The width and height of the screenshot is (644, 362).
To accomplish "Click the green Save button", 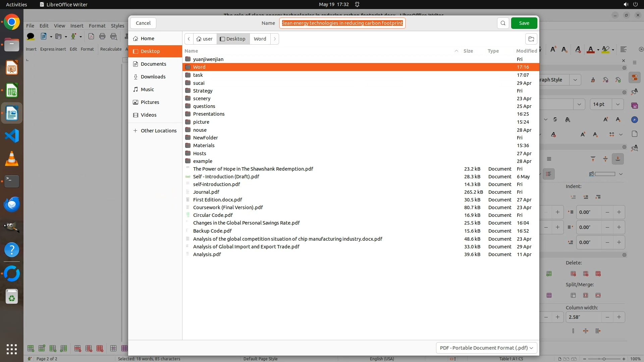I will (524, 23).
